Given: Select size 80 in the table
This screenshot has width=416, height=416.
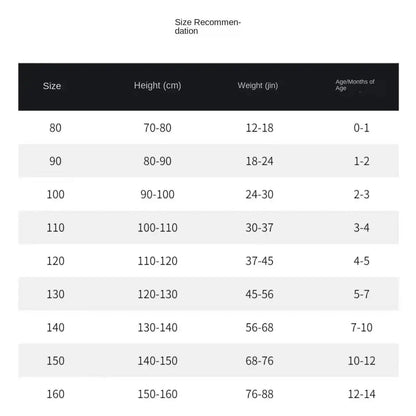Looking at the screenshot, I should pyautogui.click(x=55, y=128).
